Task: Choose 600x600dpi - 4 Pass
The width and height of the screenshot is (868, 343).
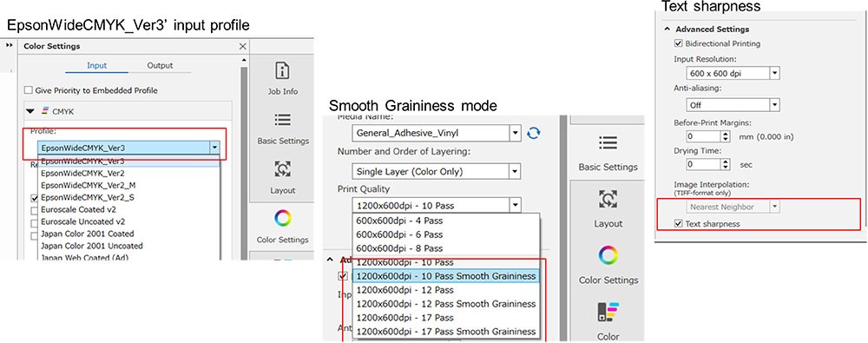Action: [445, 221]
